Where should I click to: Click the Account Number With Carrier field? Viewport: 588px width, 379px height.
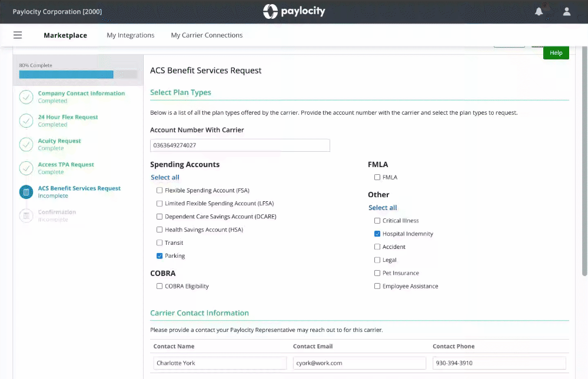240,145
